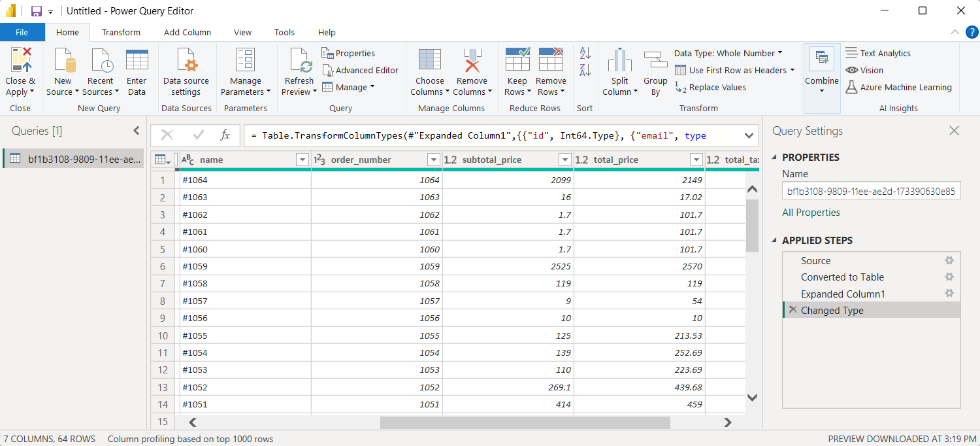The image size is (980, 446).
Task: Switch to the Tools tab
Action: pos(284,32)
